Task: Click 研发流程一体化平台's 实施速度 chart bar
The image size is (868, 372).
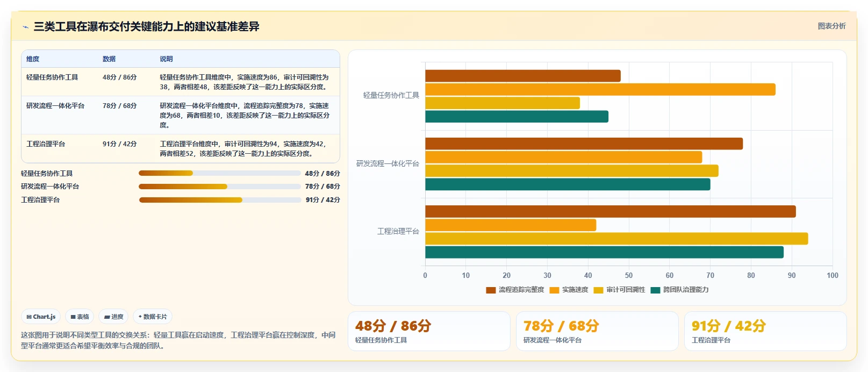Action: pyautogui.click(x=564, y=157)
